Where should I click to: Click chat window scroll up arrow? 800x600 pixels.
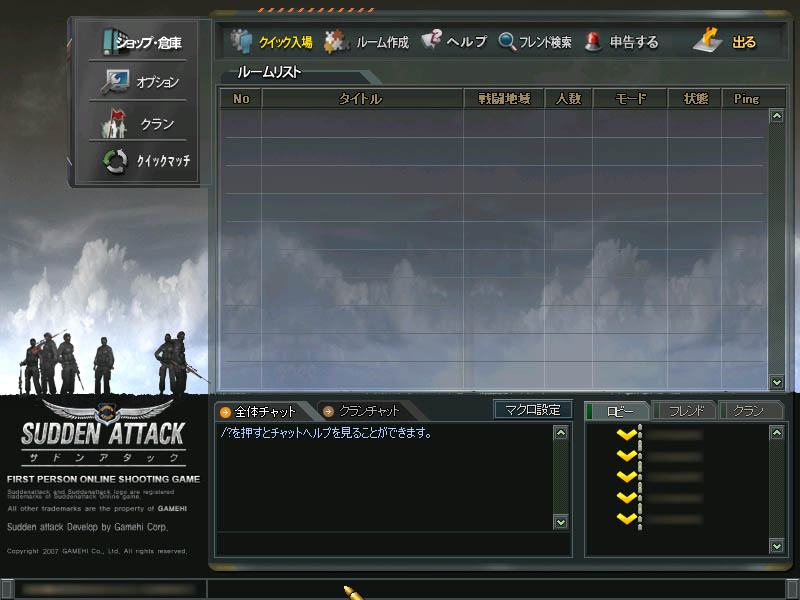[561, 433]
